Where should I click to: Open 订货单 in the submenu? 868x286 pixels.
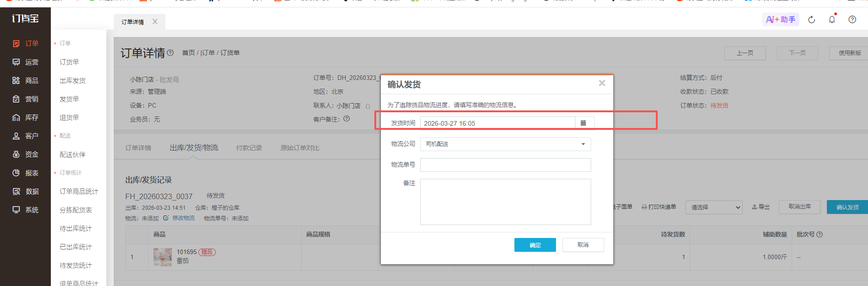tap(69, 62)
